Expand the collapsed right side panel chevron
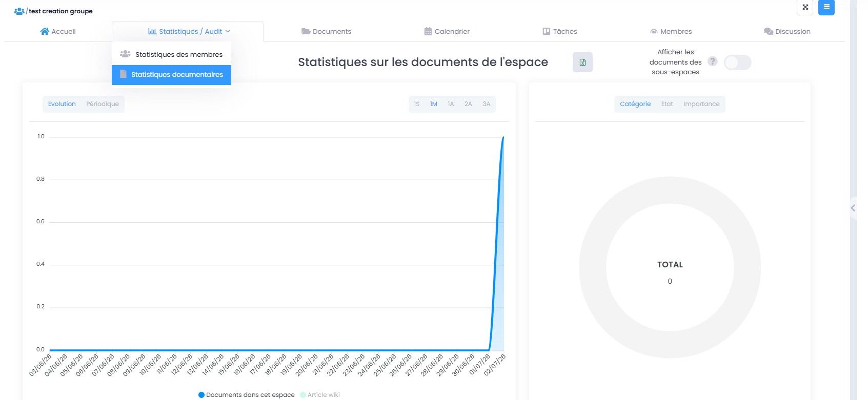The image size is (868, 400). (853, 208)
